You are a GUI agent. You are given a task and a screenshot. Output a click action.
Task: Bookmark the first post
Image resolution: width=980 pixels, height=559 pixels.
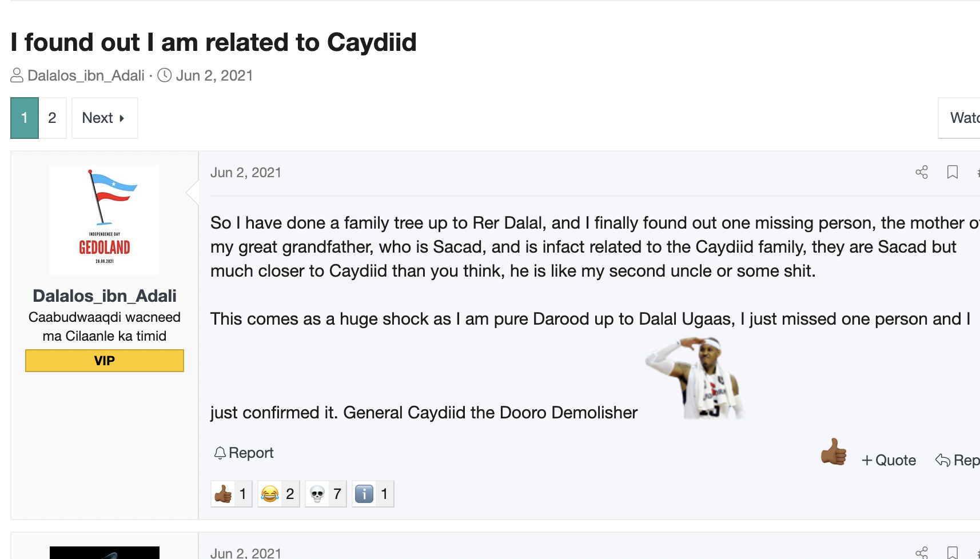point(952,173)
